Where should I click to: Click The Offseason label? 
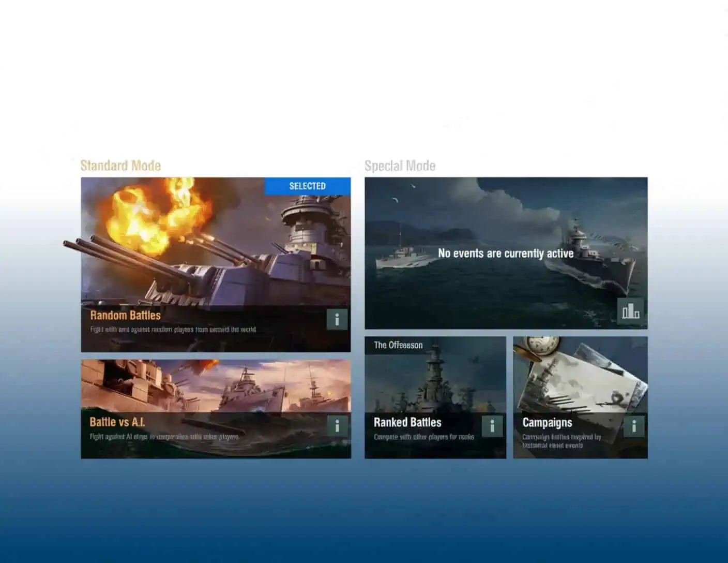pos(398,345)
